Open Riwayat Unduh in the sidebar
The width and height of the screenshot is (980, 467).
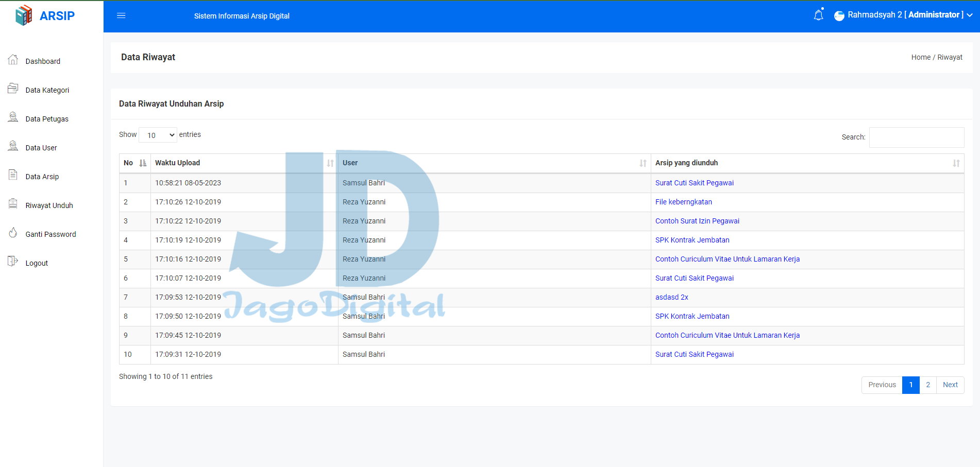(49, 205)
